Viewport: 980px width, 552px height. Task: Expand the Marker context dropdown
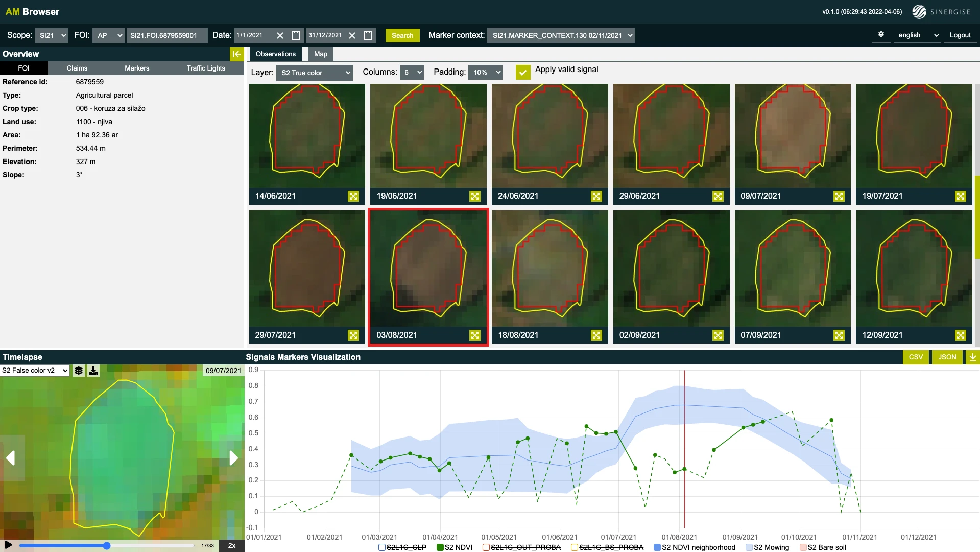tap(561, 35)
